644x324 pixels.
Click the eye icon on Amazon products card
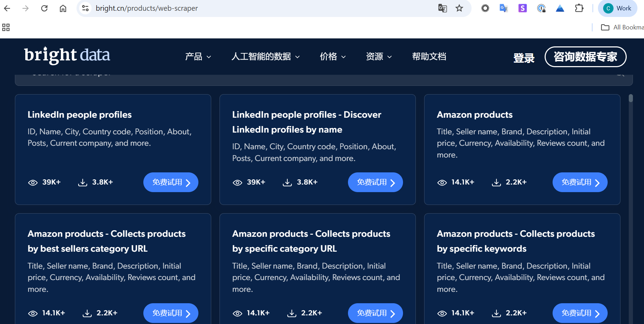[x=442, y=182]
